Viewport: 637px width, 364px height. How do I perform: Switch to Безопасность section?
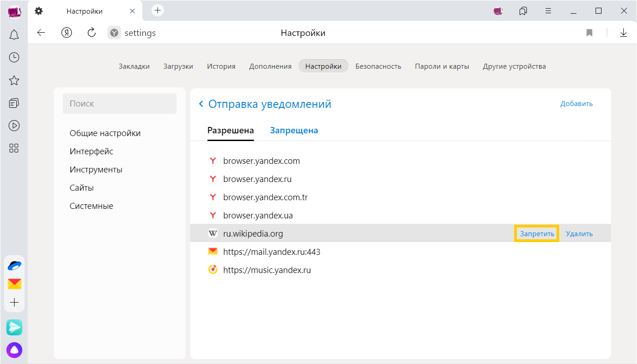378,66
